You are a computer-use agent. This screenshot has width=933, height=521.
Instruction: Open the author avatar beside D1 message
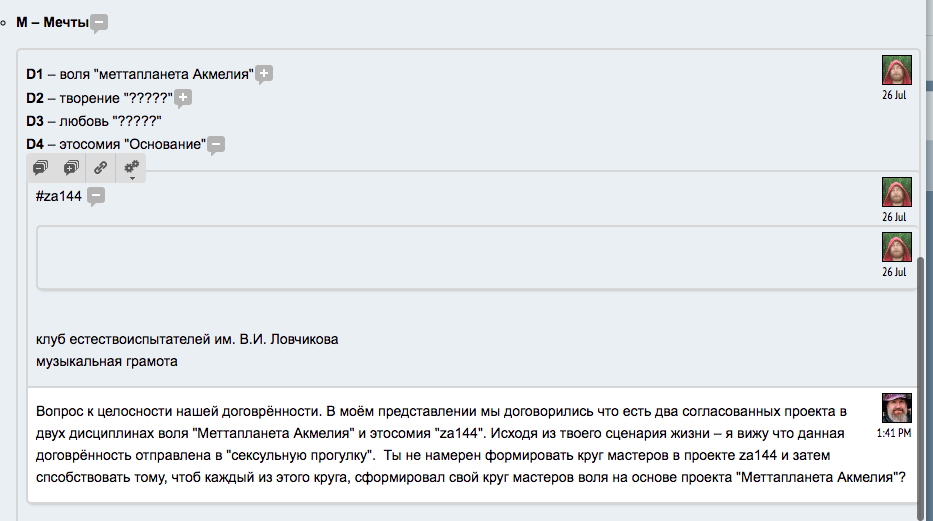pos(896,70)
